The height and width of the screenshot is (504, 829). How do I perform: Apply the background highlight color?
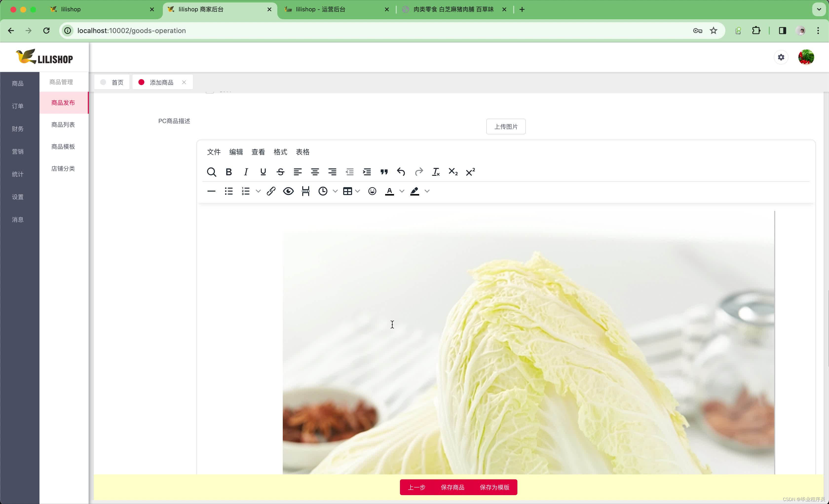(414, 191)
